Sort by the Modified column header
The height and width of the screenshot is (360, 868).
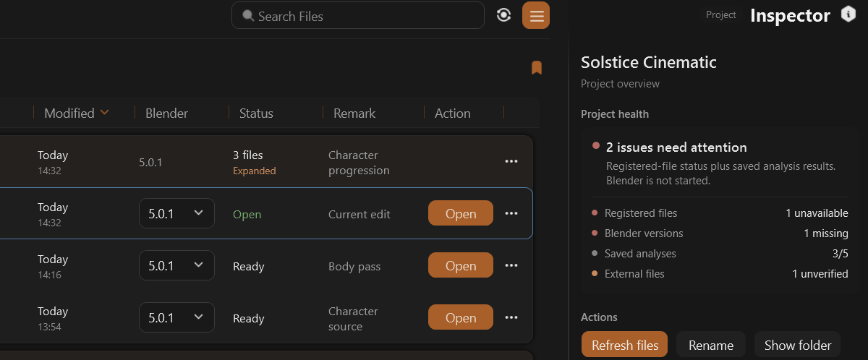[77, 113]
